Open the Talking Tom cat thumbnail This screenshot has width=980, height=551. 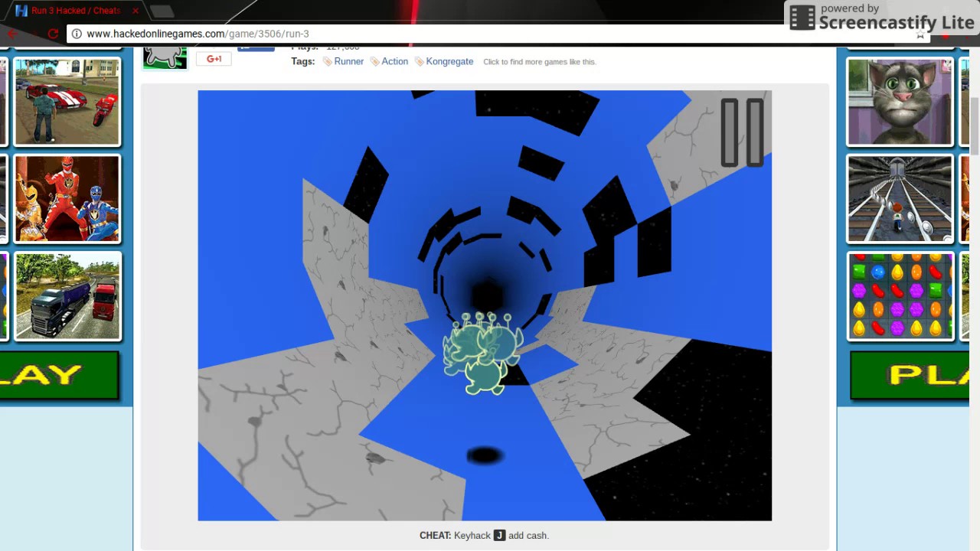[900, 101]
